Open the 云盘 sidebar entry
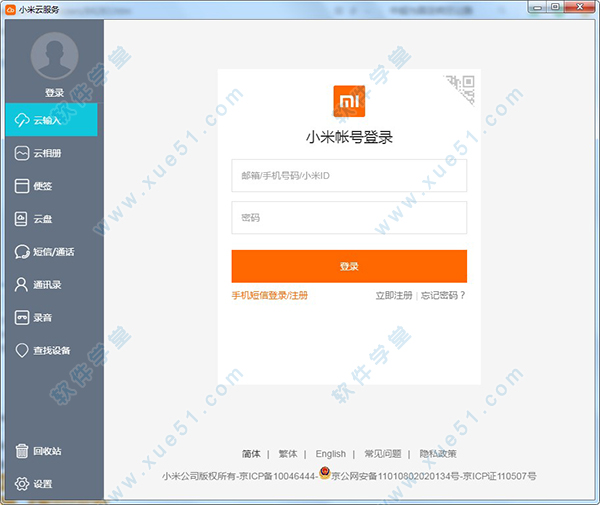Screen dimensions: 600x505 point(51,219)
